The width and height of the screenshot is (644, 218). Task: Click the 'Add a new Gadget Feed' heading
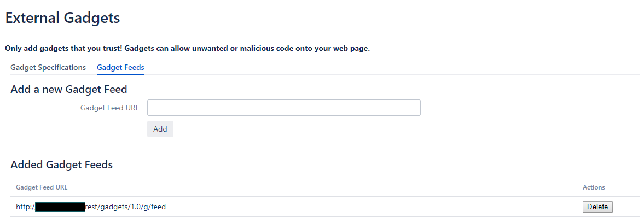68,89
